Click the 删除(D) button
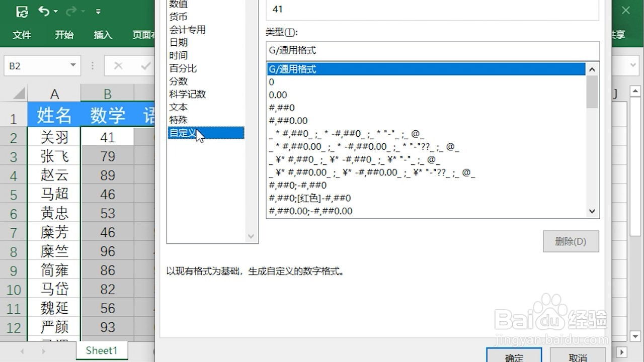Image resolution: width=644 pixels, height=362 pixels. coord(571,241)
